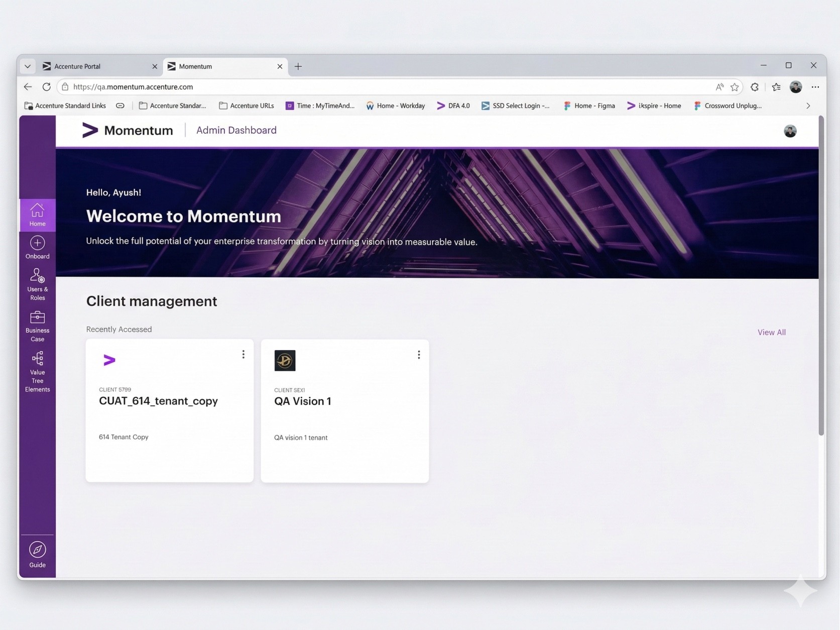Click View All in Client management

(x=772, y=333)
